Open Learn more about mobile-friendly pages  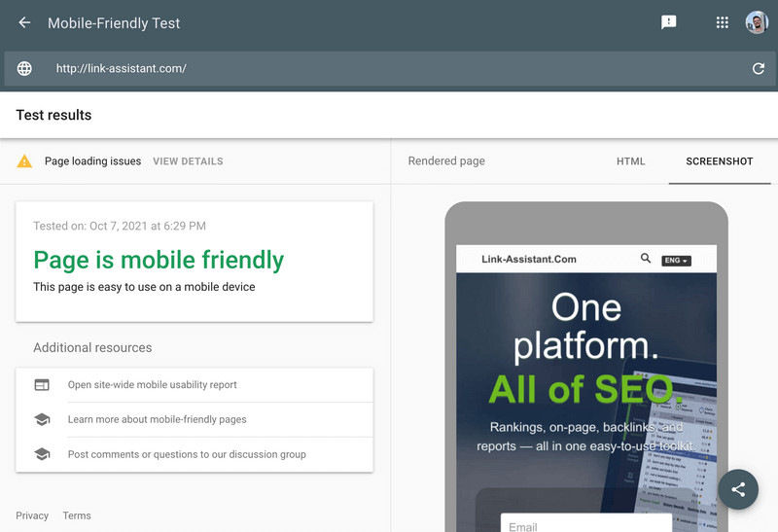point(157,419)
